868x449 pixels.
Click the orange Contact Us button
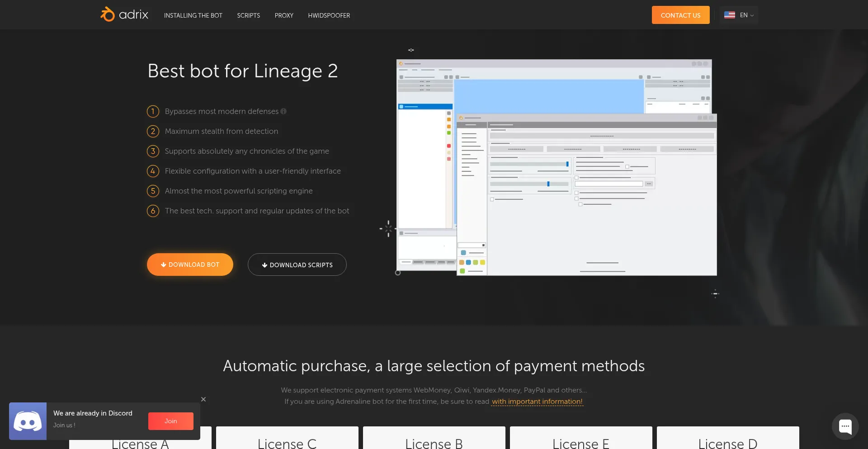pyautogui.click(x=680, y=15)
